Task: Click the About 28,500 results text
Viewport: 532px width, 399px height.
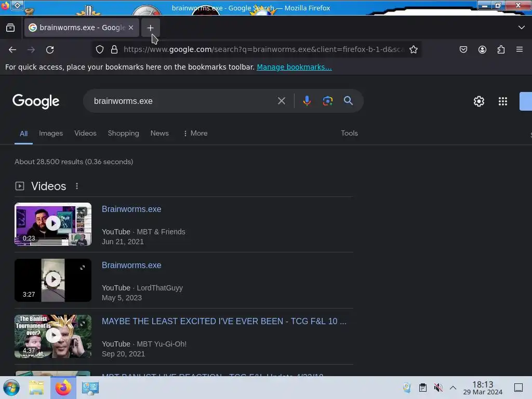Action: tap(74, 162)
